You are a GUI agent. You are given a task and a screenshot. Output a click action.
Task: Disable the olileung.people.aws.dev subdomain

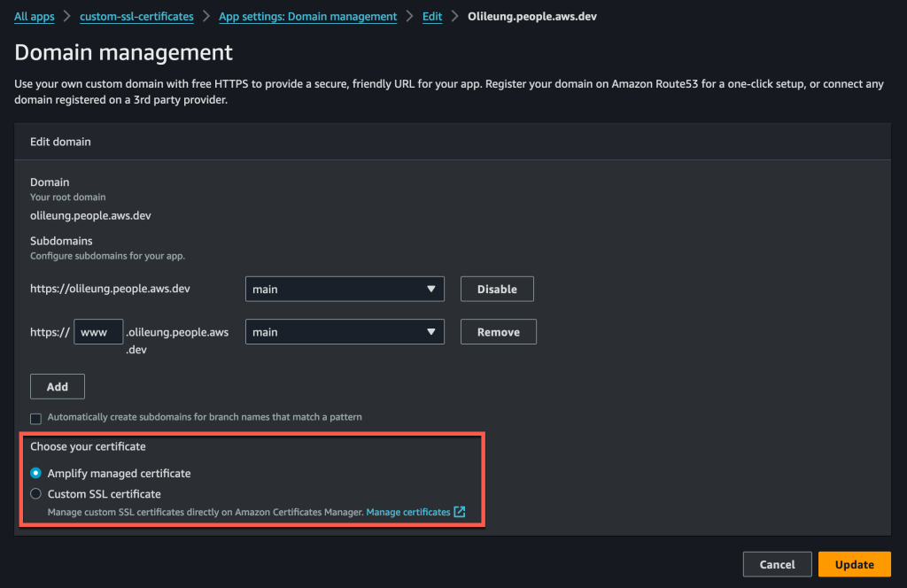(x=497, y=289)
